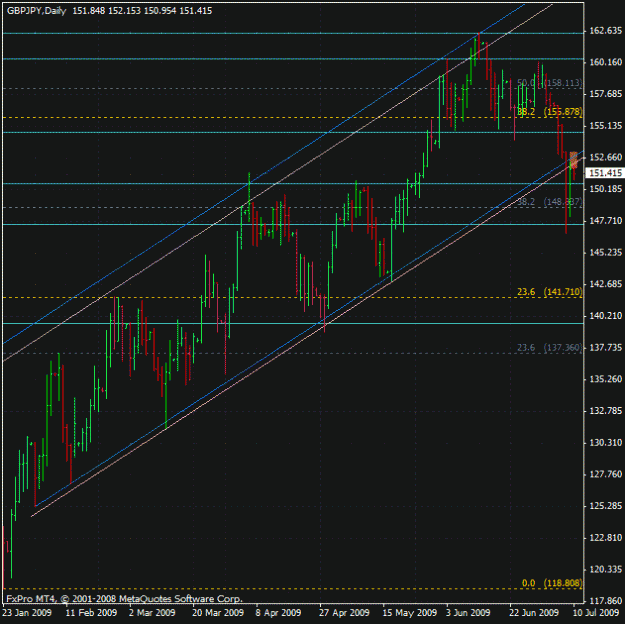Select the 132.785 price scale value
Image resolution: width=625 pixels, height=624 pixels.
coord(605,411)
